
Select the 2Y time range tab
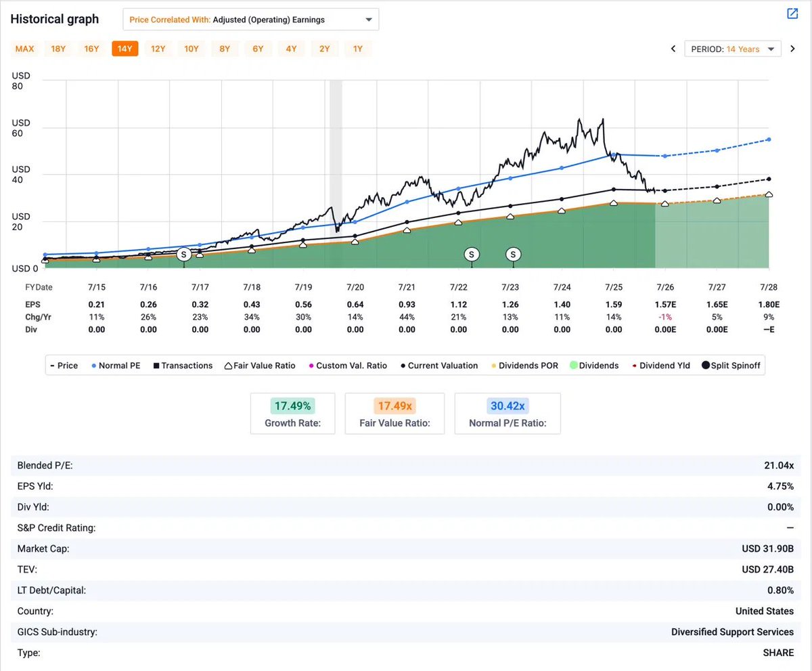[325, 49]
